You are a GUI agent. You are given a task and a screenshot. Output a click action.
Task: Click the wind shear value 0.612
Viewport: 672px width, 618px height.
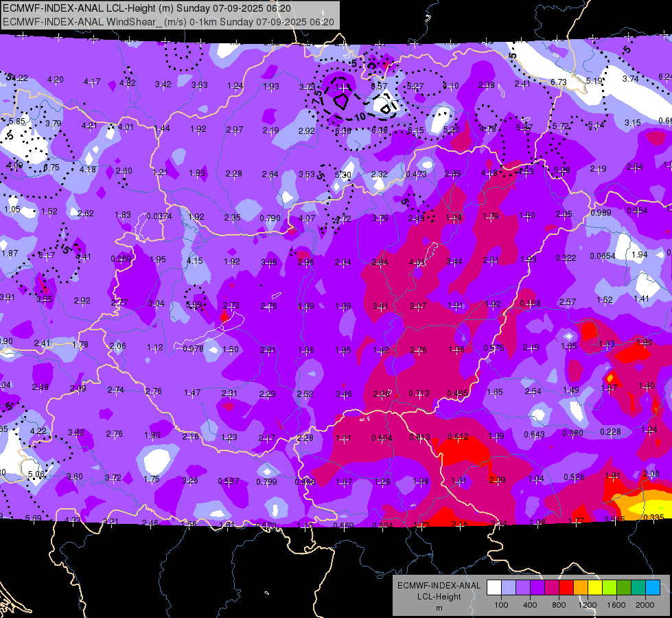coord(458,437)
